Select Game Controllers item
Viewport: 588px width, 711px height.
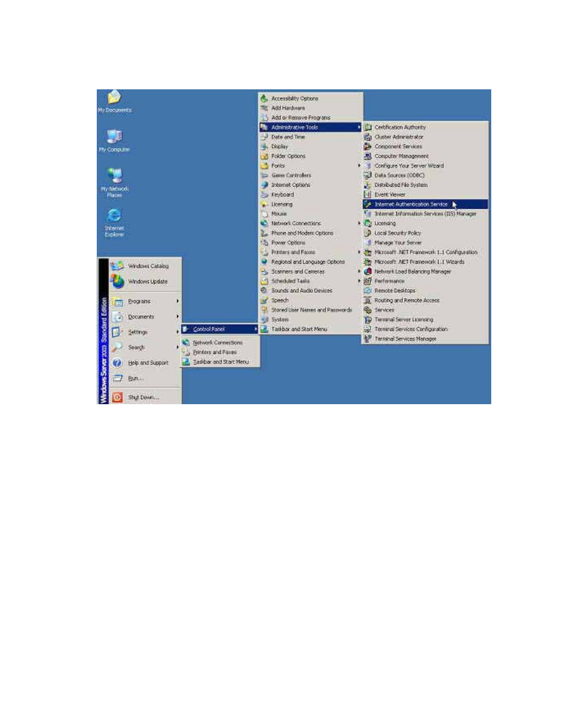click(311, 175)
